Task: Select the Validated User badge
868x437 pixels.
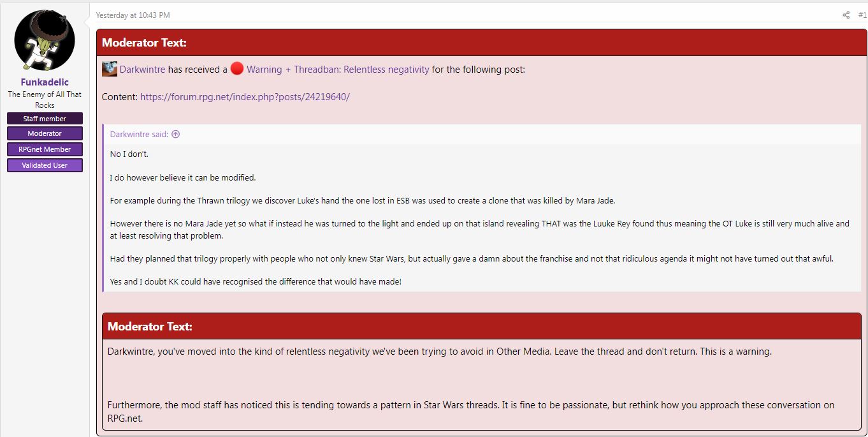Action: click(45, 165)
